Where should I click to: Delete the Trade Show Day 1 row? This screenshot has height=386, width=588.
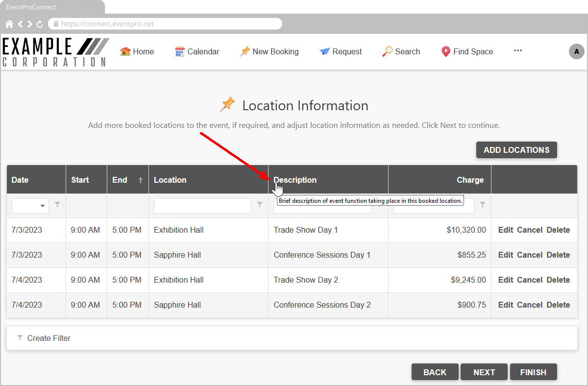point(558,230)
